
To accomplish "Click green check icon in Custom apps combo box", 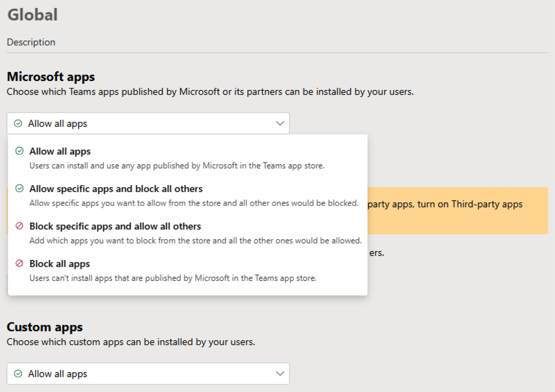I will 18,374.
